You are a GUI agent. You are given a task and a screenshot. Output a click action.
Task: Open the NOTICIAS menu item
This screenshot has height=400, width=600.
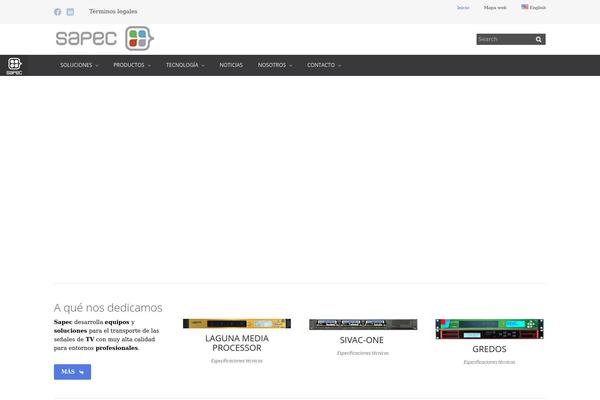[231, 65]
